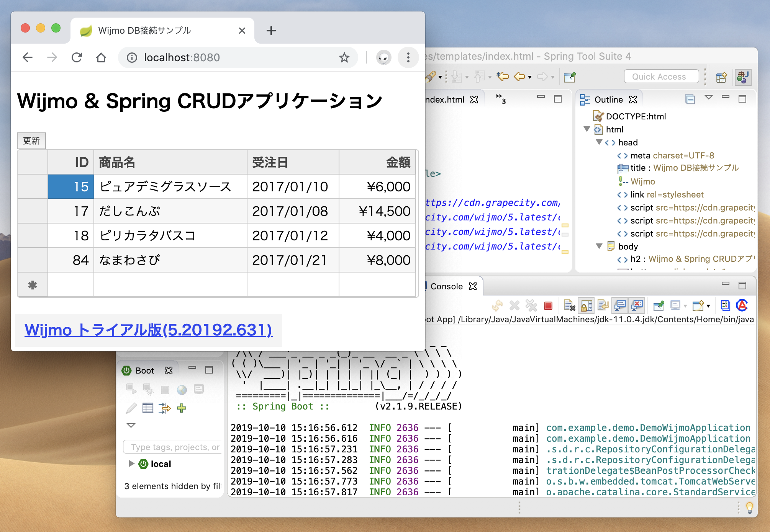Select link rel=stylesheet in Outline
Image resolution: width=770 pixels, height=532 pixels.
pyautogui.click(x=660, y=194)
